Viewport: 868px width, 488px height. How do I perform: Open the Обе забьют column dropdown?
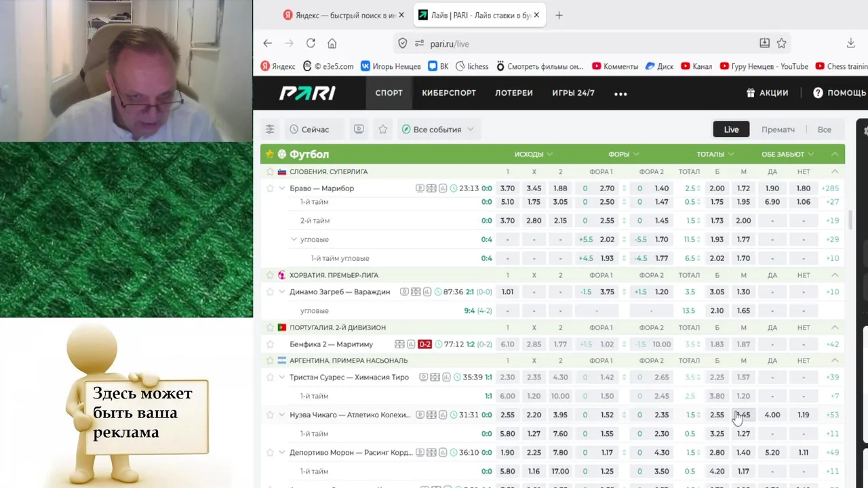tap(787, 155)
